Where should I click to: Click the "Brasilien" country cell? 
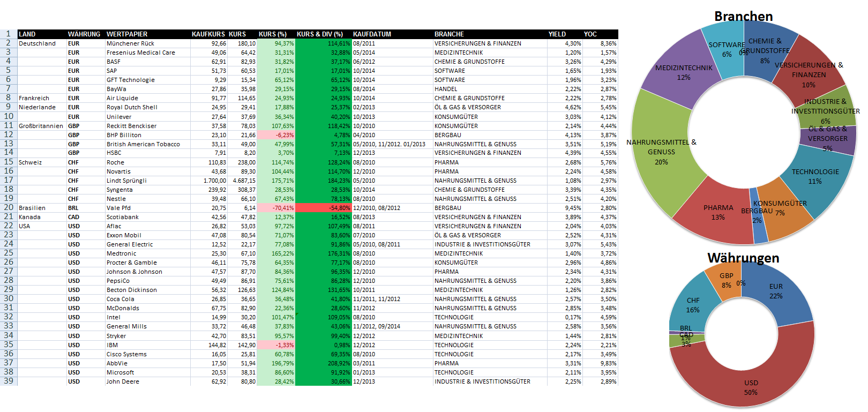click(x=42, y=208)
